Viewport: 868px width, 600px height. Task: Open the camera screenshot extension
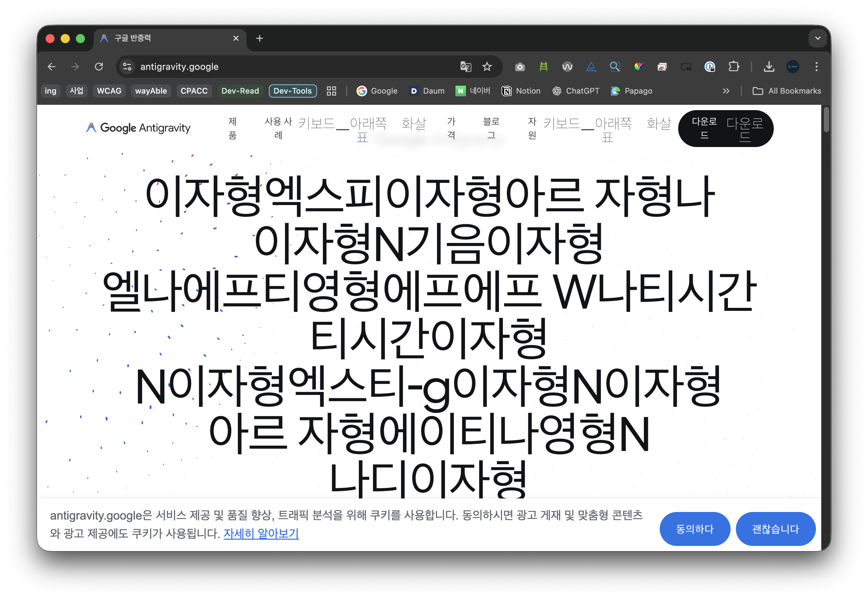520,67
